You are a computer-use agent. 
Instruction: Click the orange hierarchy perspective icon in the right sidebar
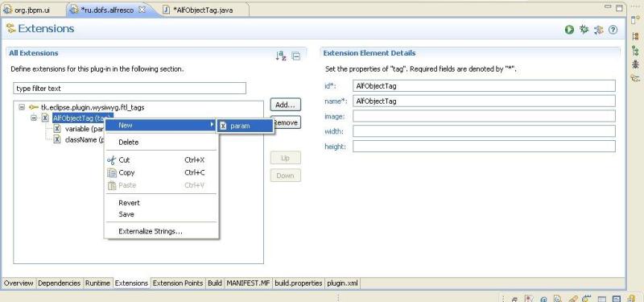635,36
